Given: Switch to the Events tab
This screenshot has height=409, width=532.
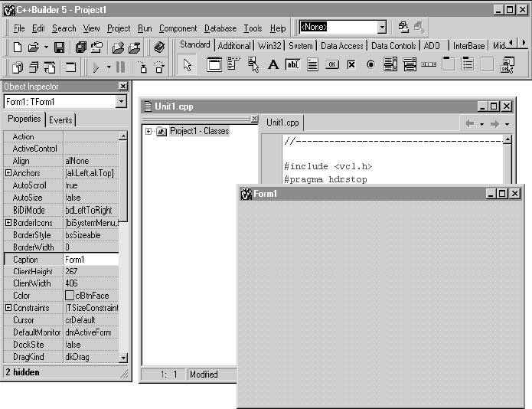Looking at the screenshot, I should pyautogui.click(x=60, y=119).
